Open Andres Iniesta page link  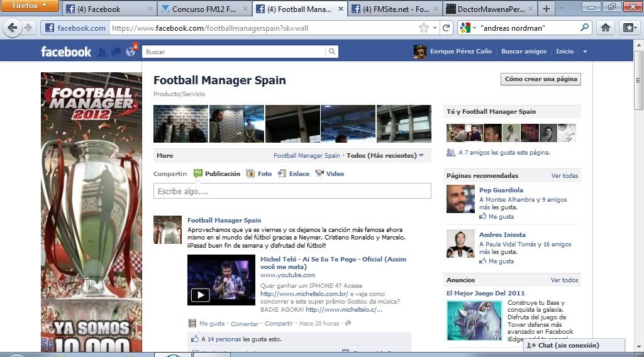[502, 234]
